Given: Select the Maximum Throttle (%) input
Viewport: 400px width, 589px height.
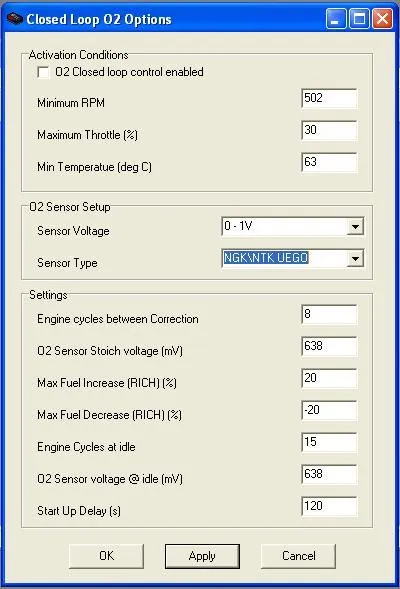Looking at the screenshot, I should click(329, 130).
